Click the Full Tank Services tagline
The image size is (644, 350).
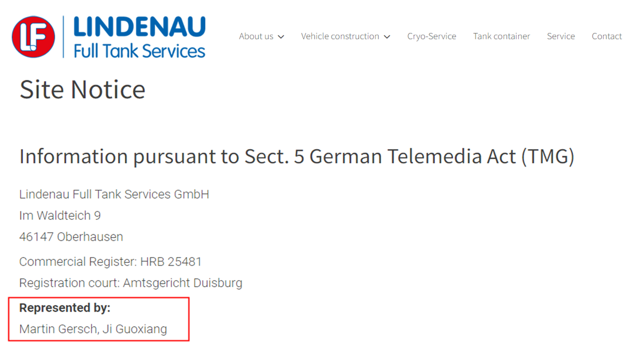click(139, 51)
